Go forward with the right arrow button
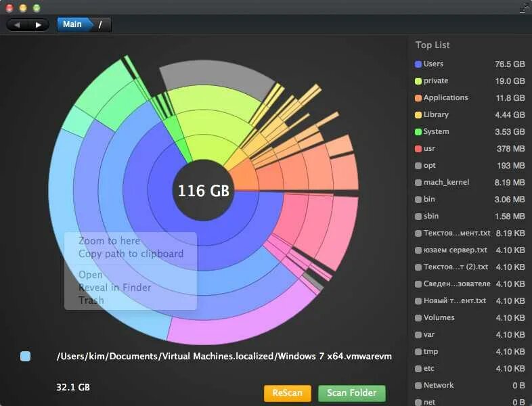 click(x=39, y=25)
